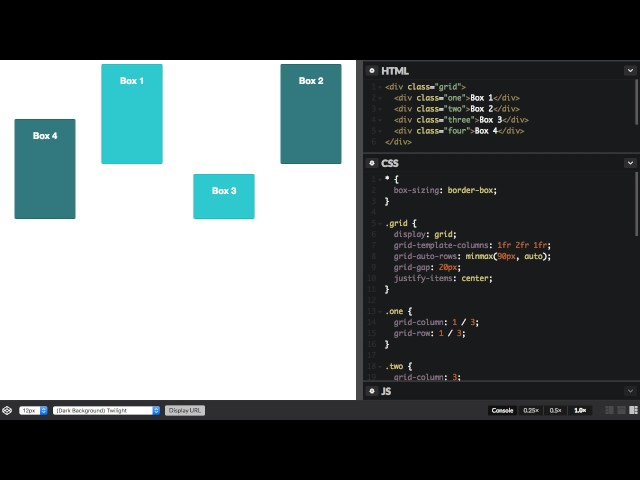This screenshot has height=480, width=640.
Task: Click Box 3 in the preview
Action: [224, 196]
